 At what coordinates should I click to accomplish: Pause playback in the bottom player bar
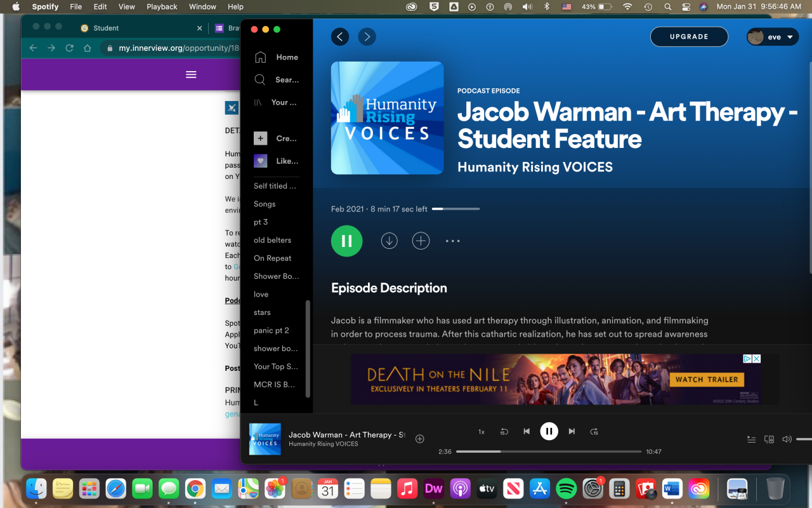[x=549, y=431]
